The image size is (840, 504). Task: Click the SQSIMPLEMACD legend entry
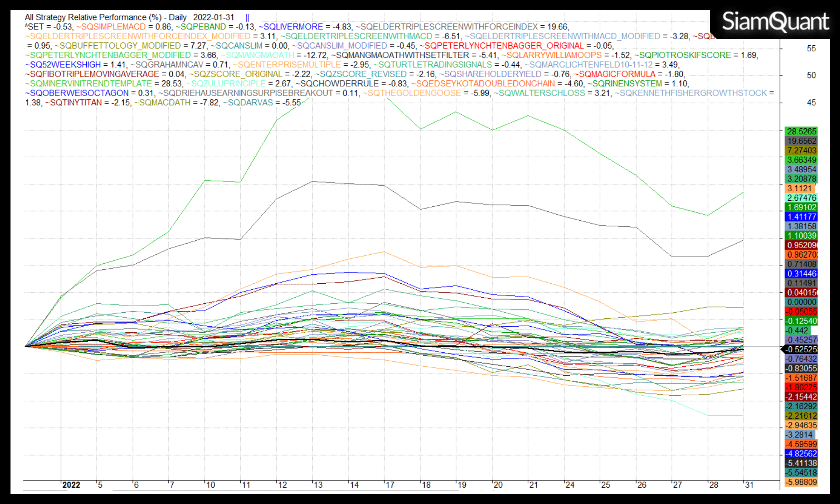click(113, 27)
